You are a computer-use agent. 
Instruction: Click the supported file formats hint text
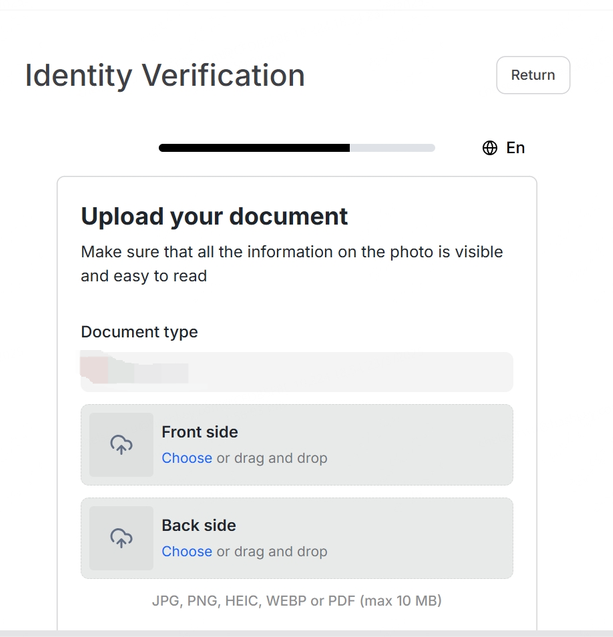(x=296, y=601)
